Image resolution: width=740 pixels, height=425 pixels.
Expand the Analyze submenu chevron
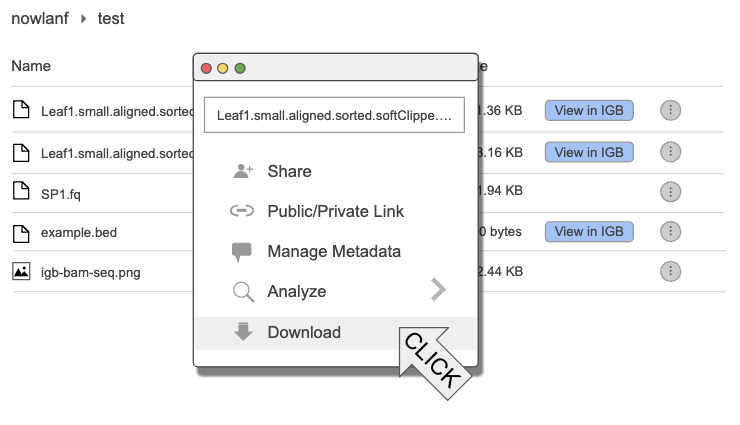click(437, 291)
